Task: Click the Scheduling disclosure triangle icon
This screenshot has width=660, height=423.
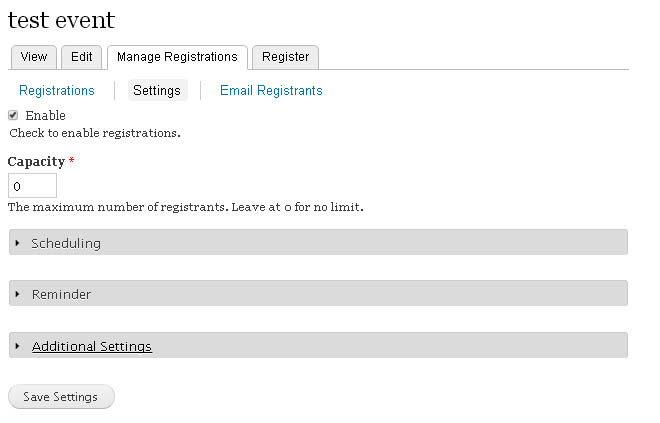Action: click(17, 243)
